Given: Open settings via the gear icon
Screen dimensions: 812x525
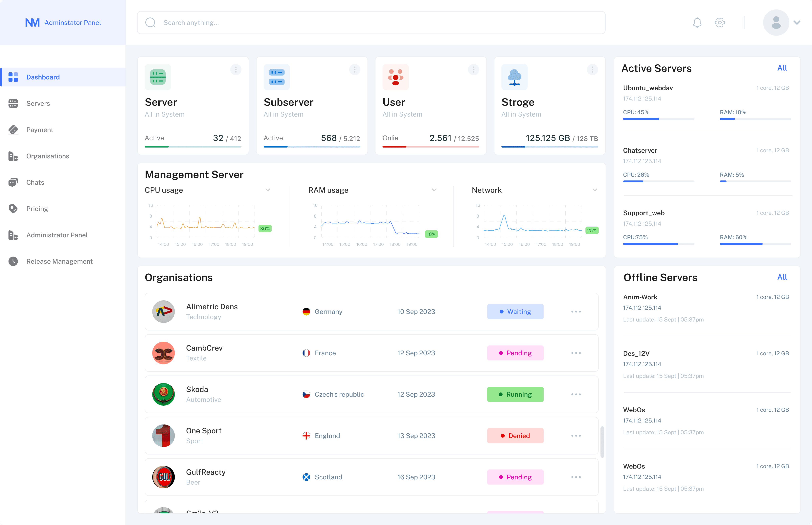Looking at the screenshot, I should [720, 22].
